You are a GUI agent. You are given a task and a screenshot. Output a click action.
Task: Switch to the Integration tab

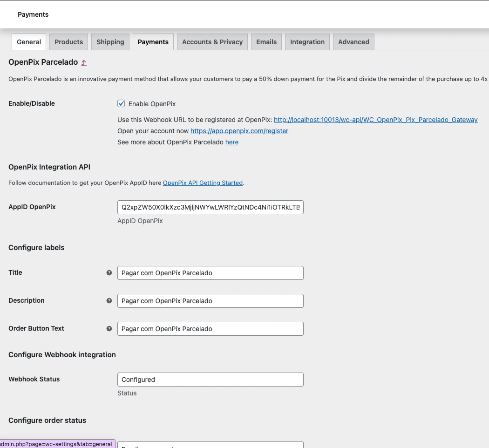pos(307,42)
